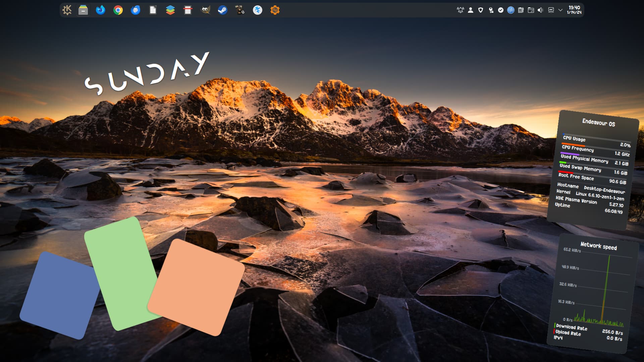Open Google Chrome from the panel
The image size is (644, 362).
118,10
